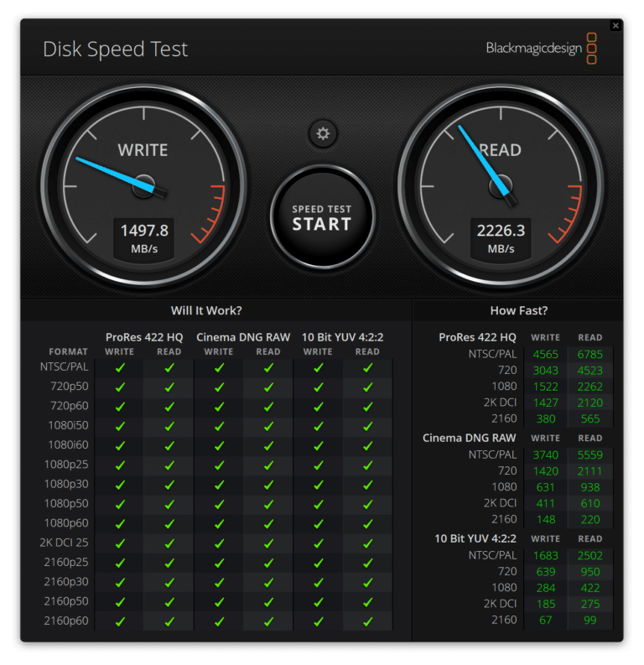Screen dimensions: 644x665
Task: Click ProRes 1080 read value 2262
Action: 589,387
